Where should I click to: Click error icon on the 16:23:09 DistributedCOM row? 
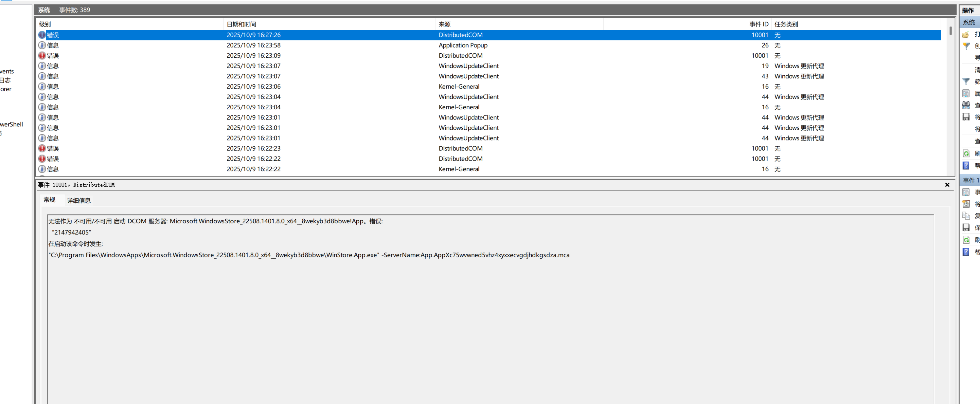coord(42,56)
